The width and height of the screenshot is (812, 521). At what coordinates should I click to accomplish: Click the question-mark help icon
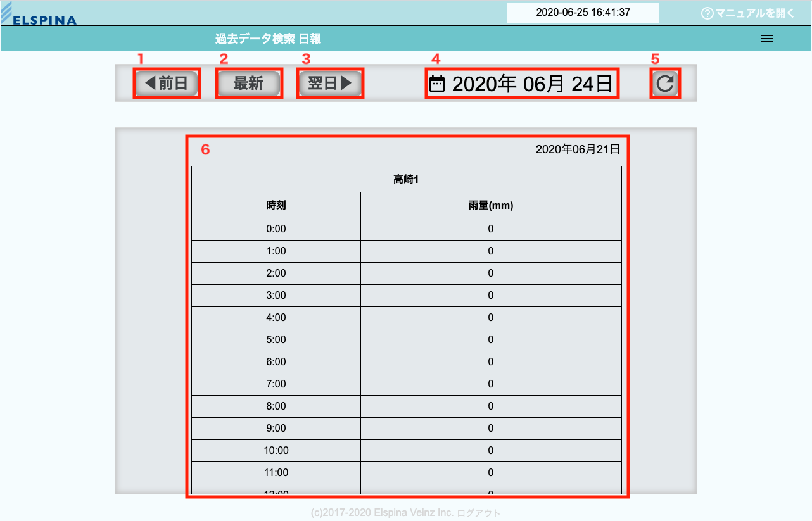click(x=707, y=13)
